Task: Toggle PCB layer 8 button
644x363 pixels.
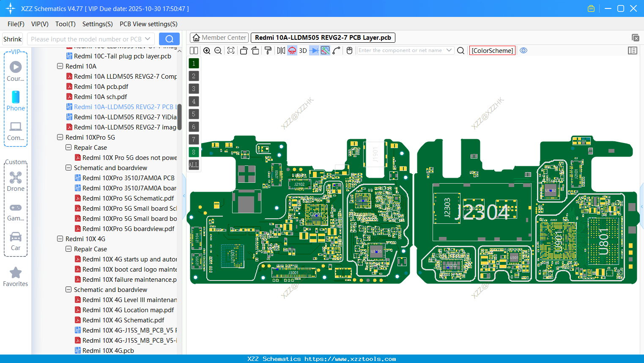Action: [x=194, y=152]
